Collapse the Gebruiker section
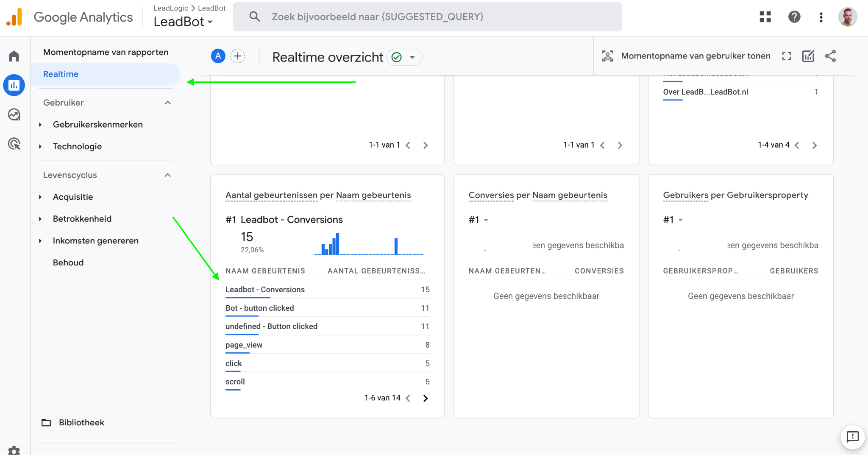Image resolution: width=868 pixels, height=455 pixels. click(168, 103)
